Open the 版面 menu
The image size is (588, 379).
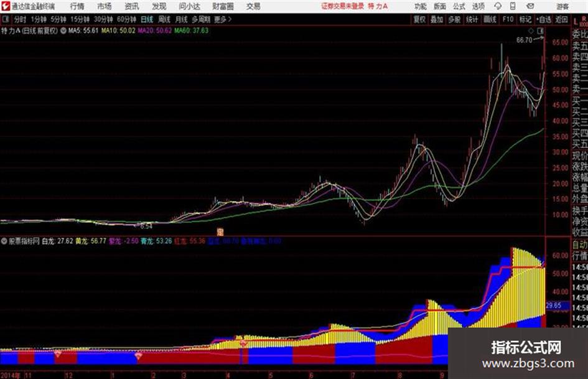click(x=440, y=6)
